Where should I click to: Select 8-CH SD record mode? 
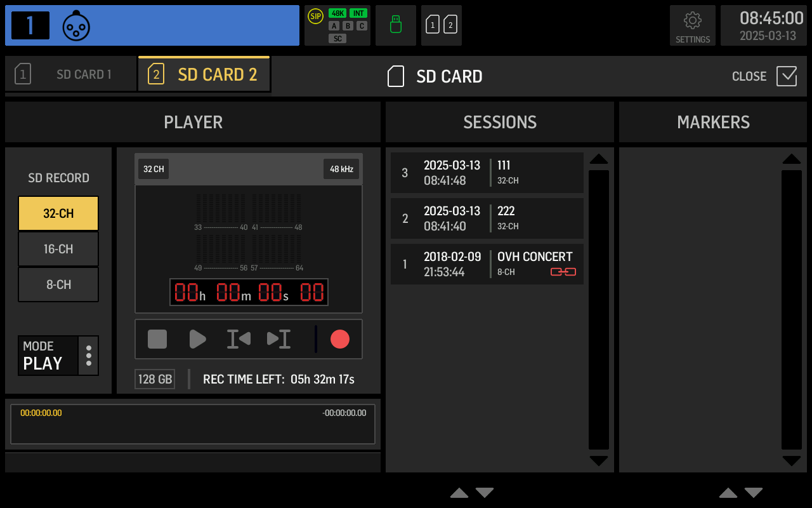[58, 284]
